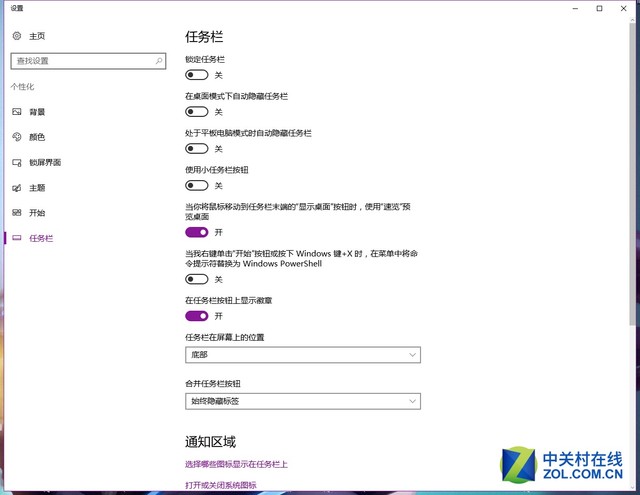Click the 锁屏界面 monitor icon
Image resolution: width=640 pixels, height=495 pixels.
[17, 162]
